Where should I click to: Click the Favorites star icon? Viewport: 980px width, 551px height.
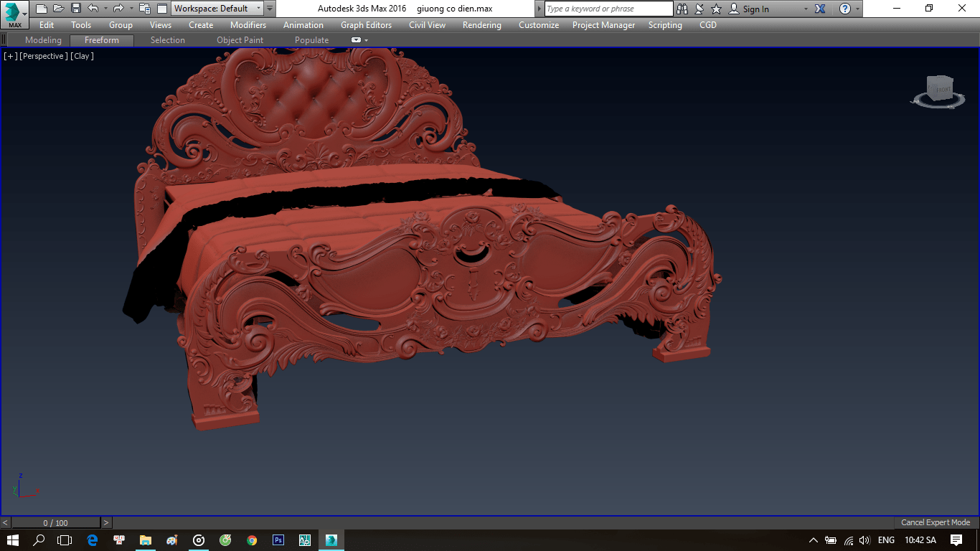tap(716, 9)
